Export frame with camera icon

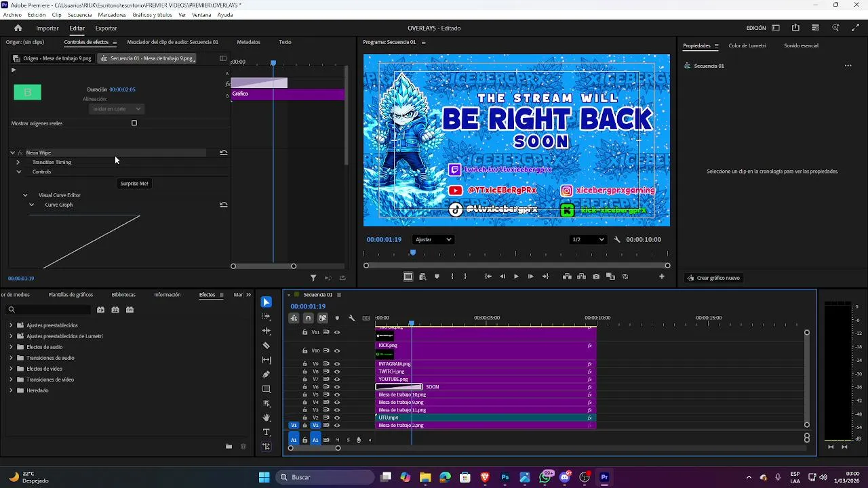(x=596, y=277)
